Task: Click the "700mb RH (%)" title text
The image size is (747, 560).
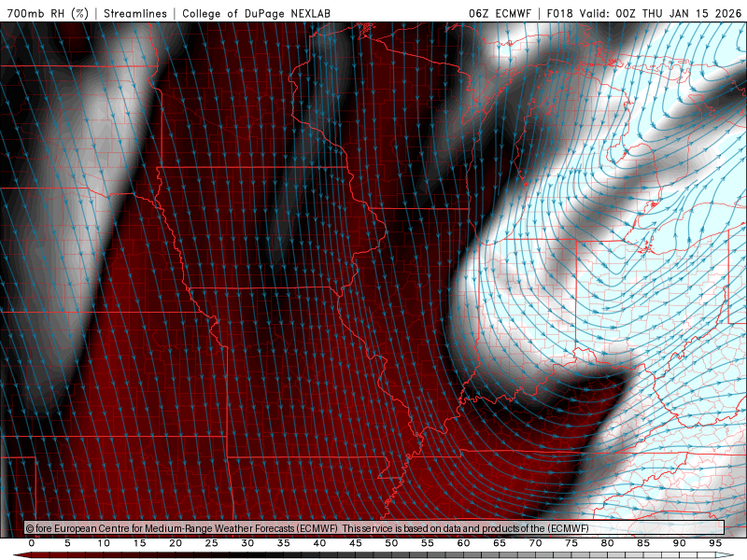Action: (48, 13)
